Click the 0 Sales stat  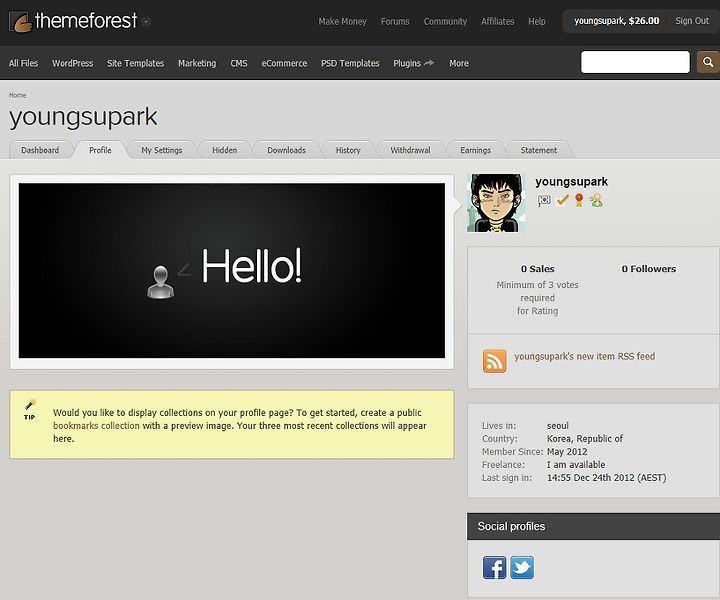coord(537,269)
